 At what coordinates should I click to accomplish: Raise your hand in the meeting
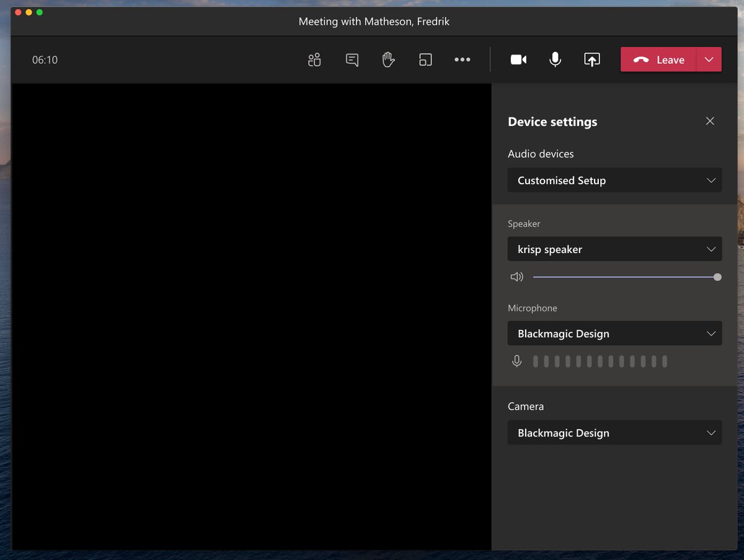pyautogui.click(x=387, y=60)
